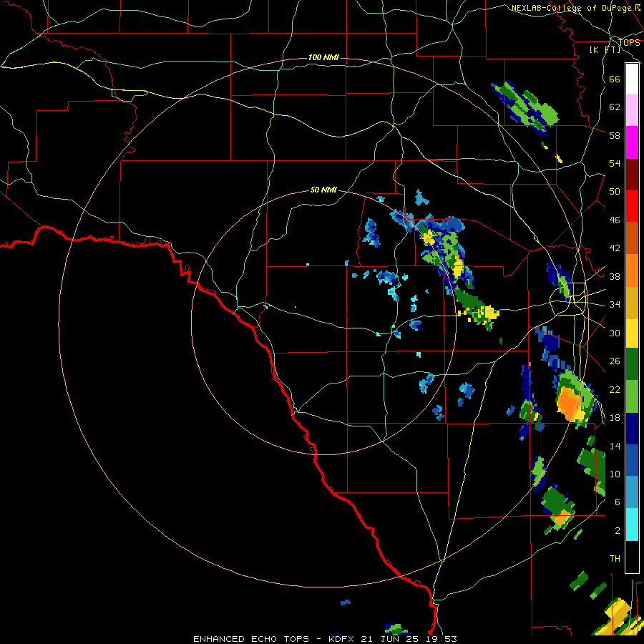Click the legend value '34'
The image size is (644, 644).
(x=615, y=305)
